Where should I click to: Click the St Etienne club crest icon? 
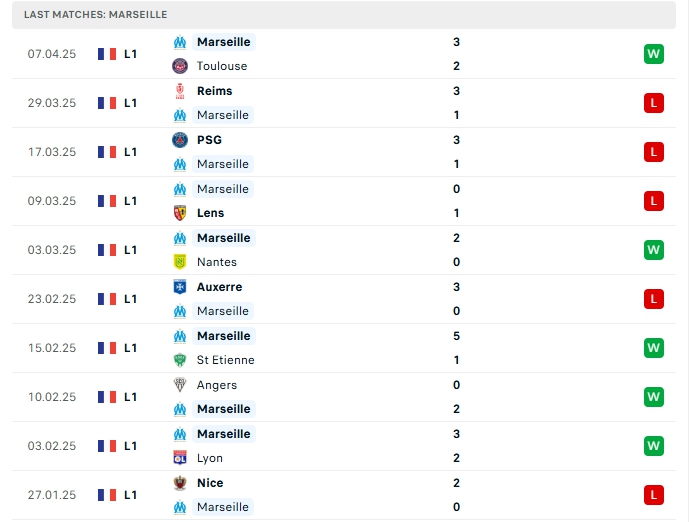click(180, 360)
